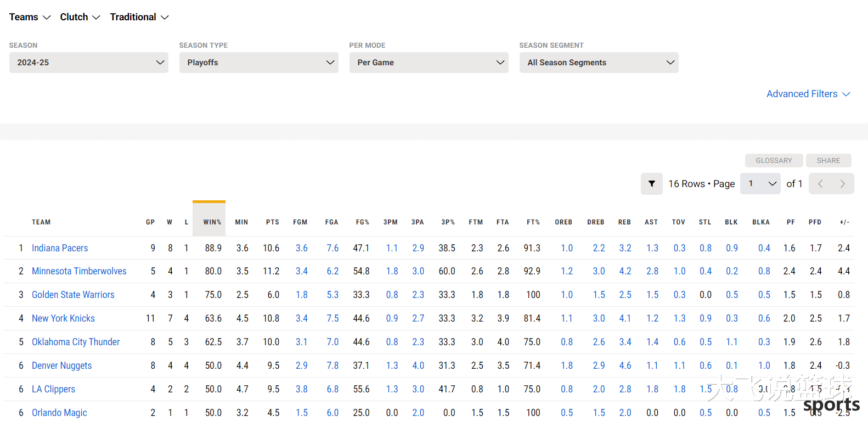The width and height of the screenshot is (868, 422).
Task: Open the Season 2024-25 dropdown
Action: click(x=88, y=63)
